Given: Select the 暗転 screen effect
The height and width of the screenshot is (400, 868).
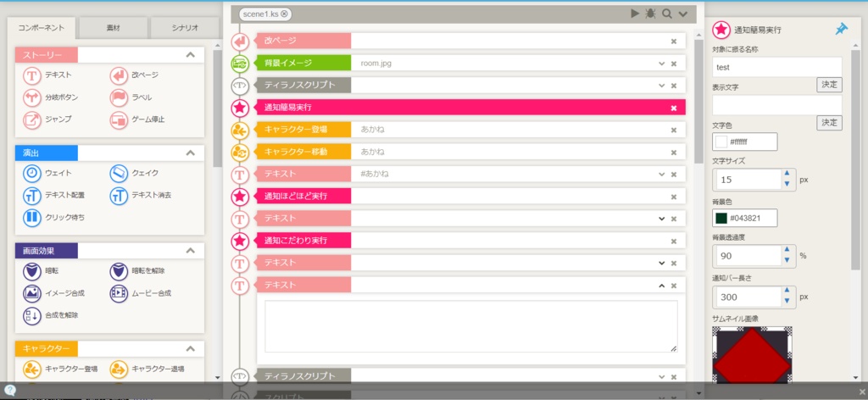Looking at the screenshot, I should point(41,271).
